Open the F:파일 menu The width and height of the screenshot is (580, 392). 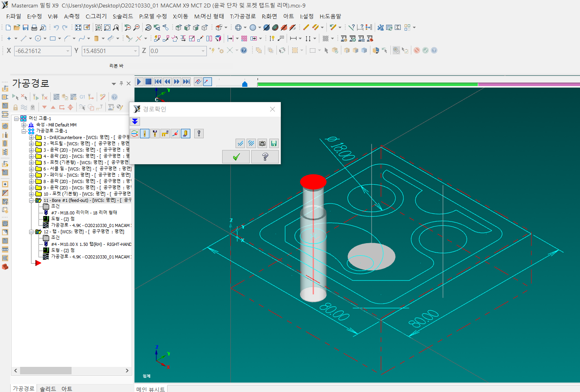tap(13, 16)
